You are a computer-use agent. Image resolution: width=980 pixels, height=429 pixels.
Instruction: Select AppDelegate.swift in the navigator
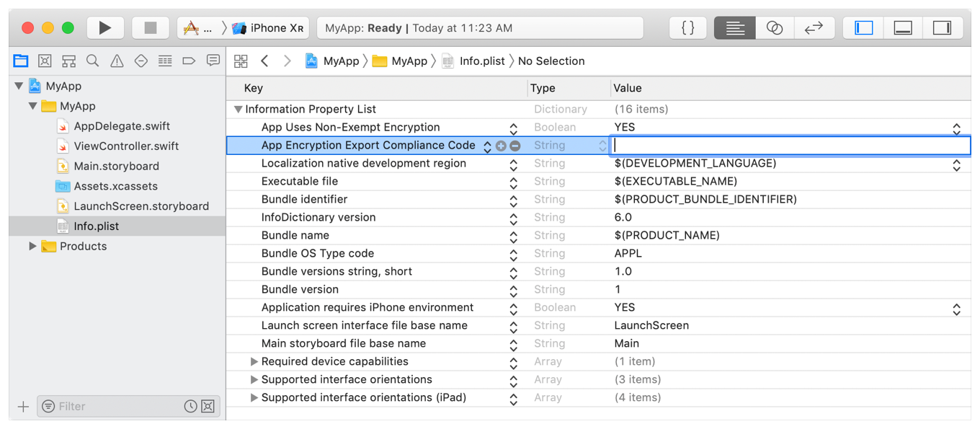(122, 126)
